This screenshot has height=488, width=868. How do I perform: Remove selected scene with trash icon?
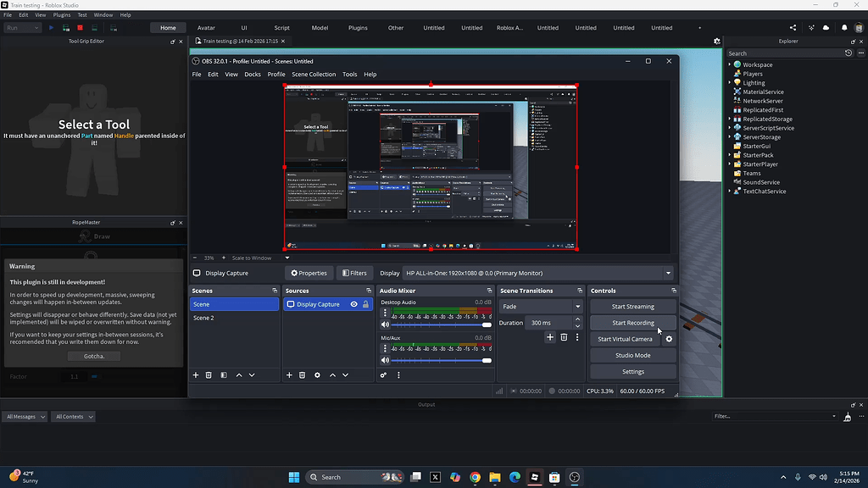click(x=209, y=375)
